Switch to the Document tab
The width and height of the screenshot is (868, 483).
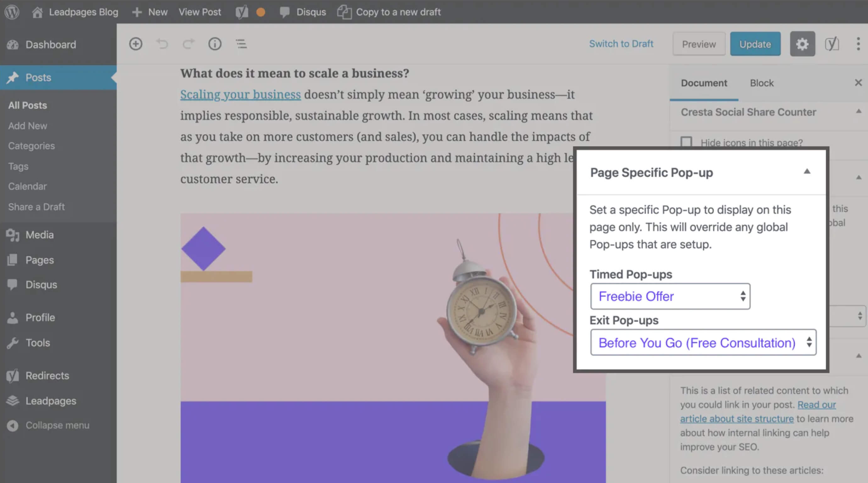click(x=704, y=83)
